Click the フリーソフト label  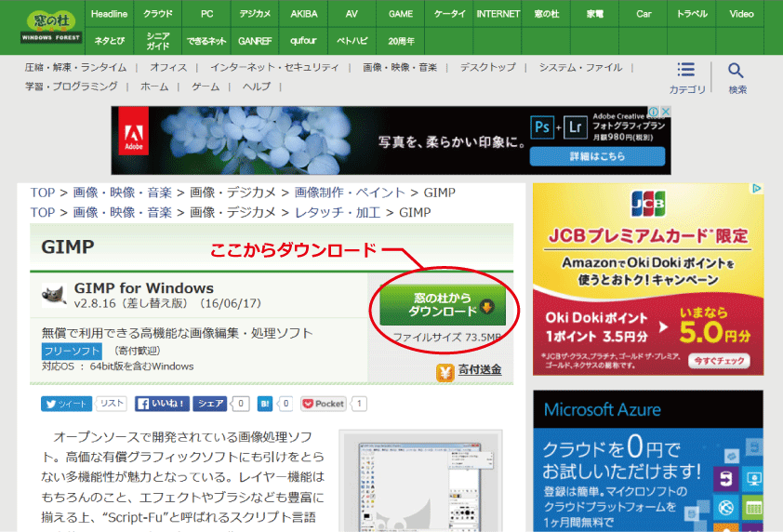72,351
